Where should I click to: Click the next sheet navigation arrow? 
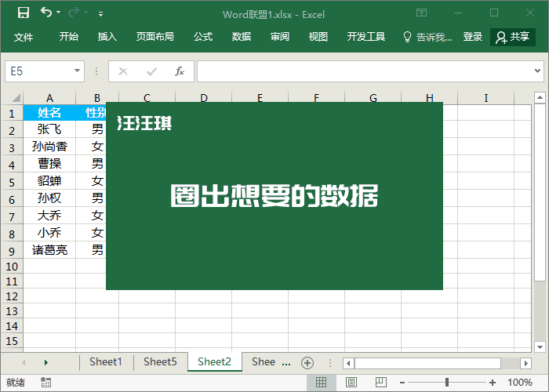pyautogui.click(x=45, y=362)
